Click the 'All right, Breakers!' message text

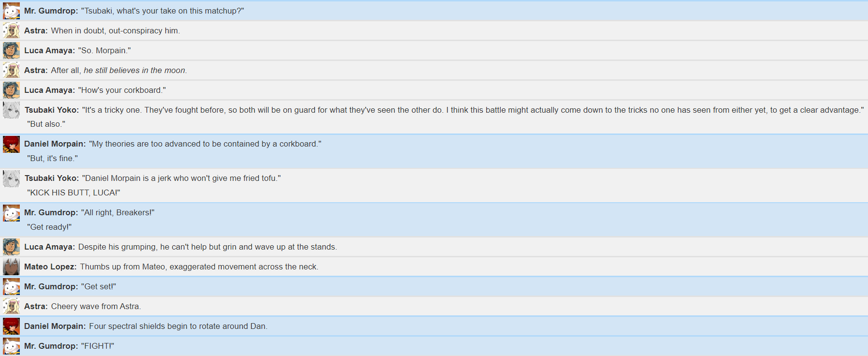118,213
